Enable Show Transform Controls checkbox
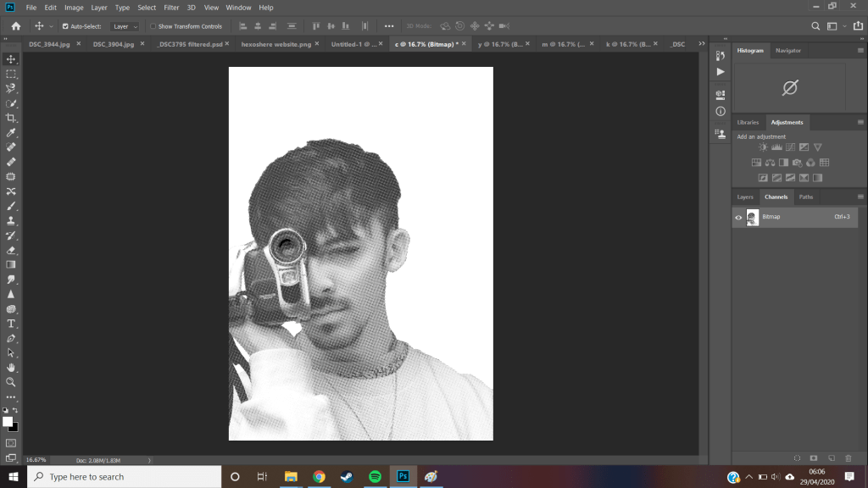Screen dimensions: 868x488 (x=153, y=26)
